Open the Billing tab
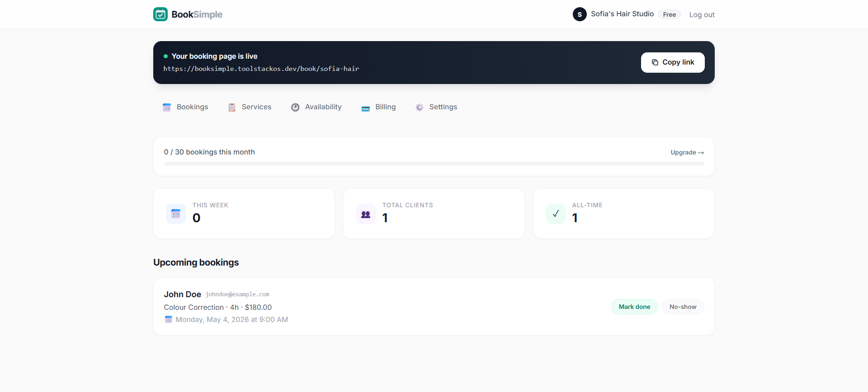Screen dimensions: 868x392 [x=378, y=107]
